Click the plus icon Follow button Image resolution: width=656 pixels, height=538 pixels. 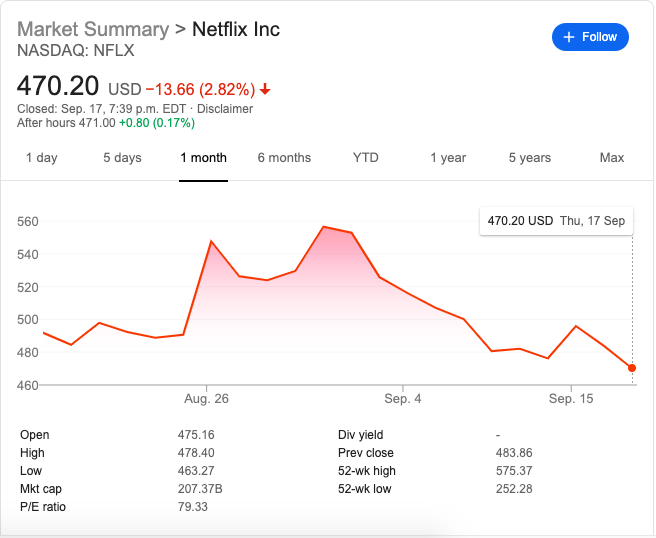[x=590, y=37]
